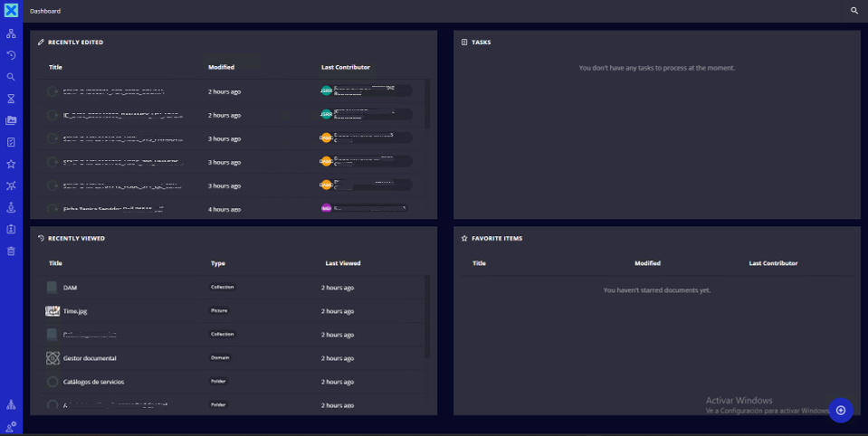Click the Last Viewed column header
Screen dimensions: 868x436
[x=343, y=263]
